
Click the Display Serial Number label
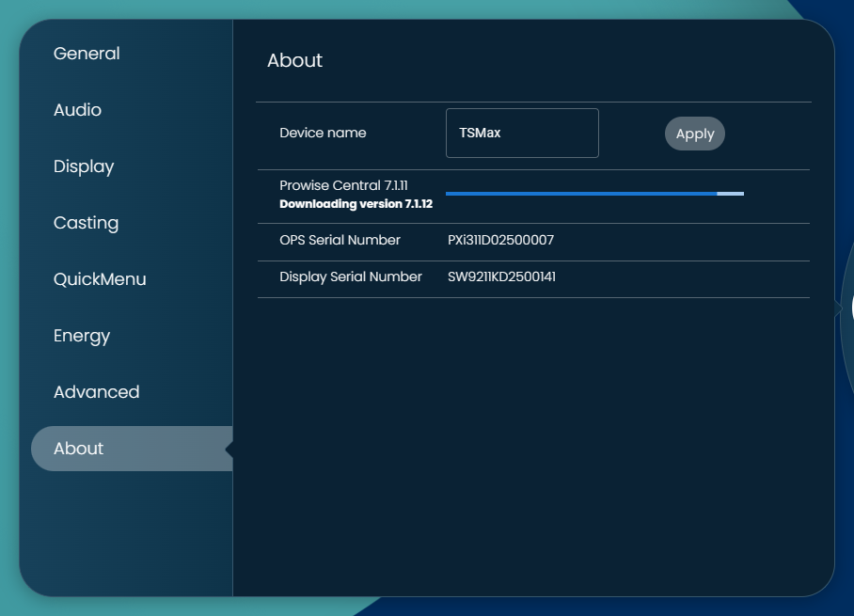pyautogui.click(x=350, y=276)
